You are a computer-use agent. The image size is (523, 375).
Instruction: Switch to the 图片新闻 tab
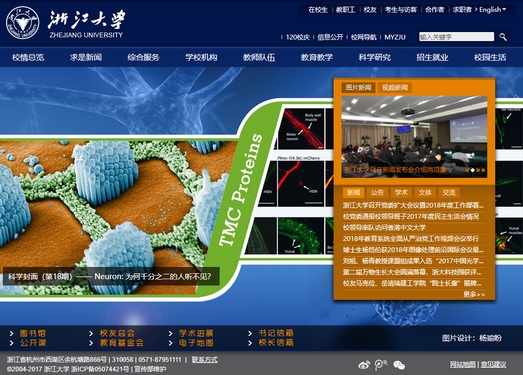[359, 88]
